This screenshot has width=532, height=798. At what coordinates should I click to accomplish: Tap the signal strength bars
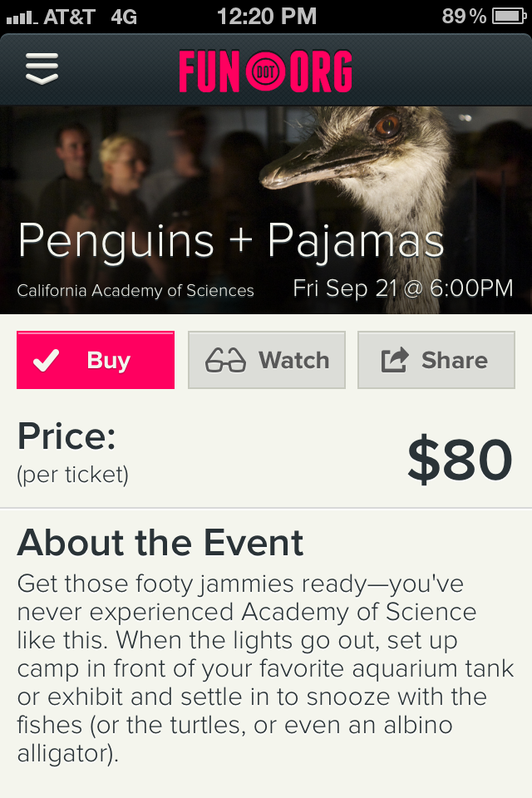pyautogui.click(x=22, y=19)
